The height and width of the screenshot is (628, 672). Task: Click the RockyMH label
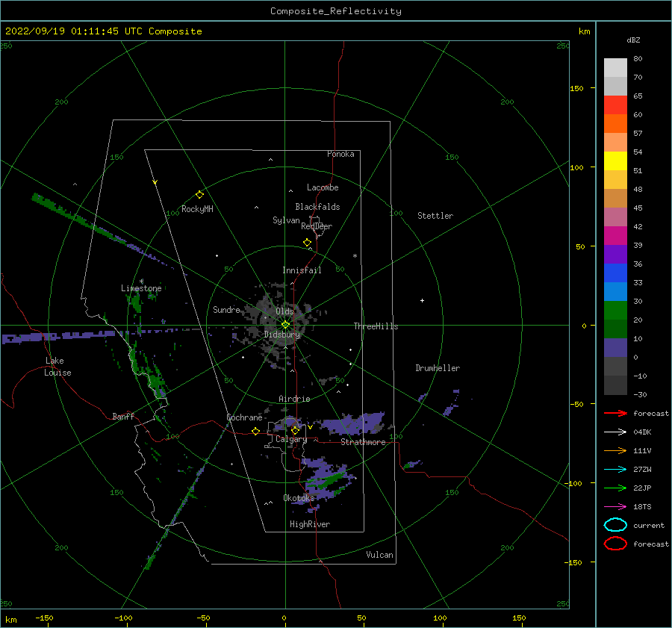[x=197, y=209]
